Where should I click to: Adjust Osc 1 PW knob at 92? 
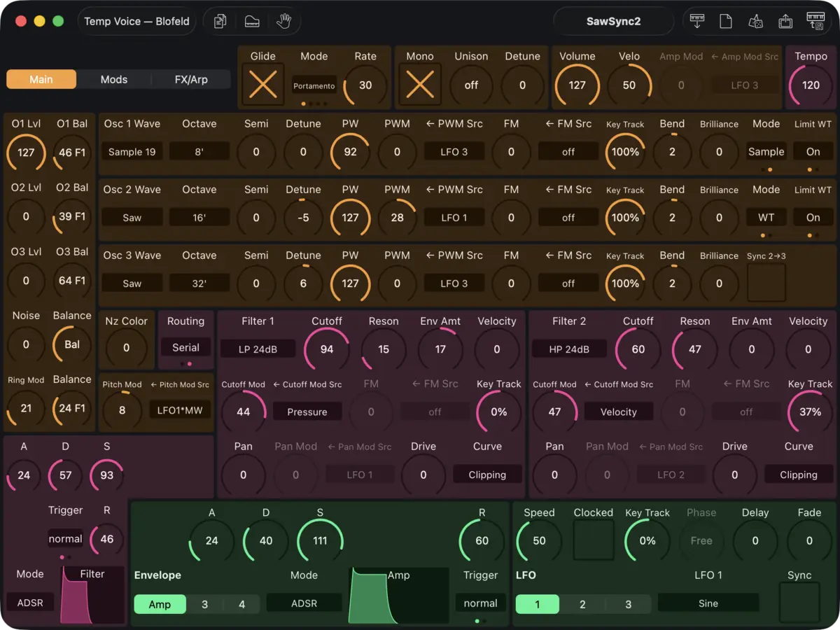click(x=350, y=151)
